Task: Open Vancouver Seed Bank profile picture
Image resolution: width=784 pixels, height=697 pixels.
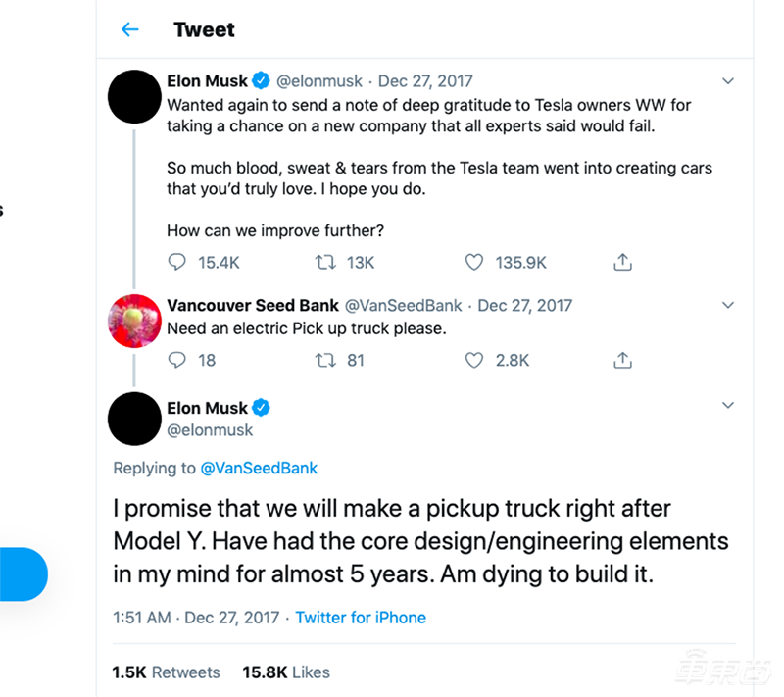Action: pyautogui.click(x=134, y=321)
